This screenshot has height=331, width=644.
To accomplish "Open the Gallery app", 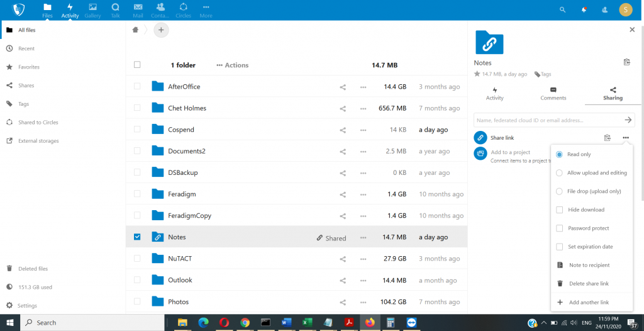I will [x=93, y=10].
